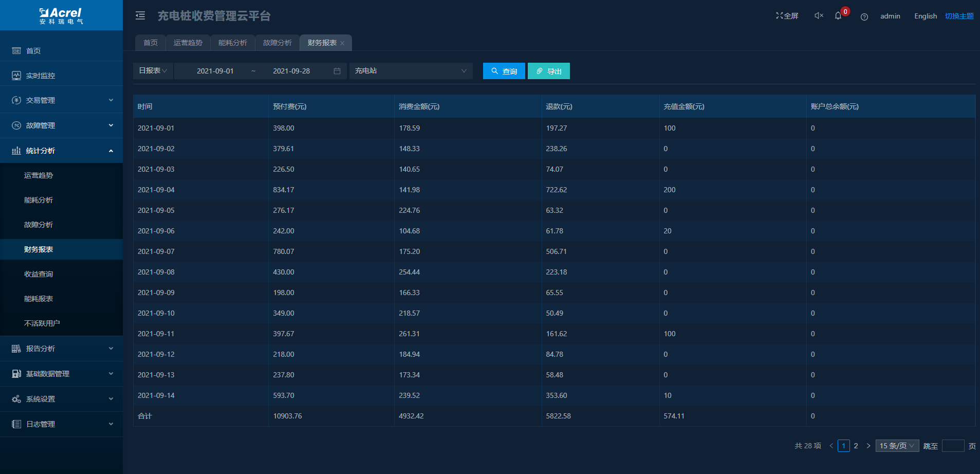980x474 pixels.
Task: Toggle the mute speaker icon
Action: (x=819, y=16)
